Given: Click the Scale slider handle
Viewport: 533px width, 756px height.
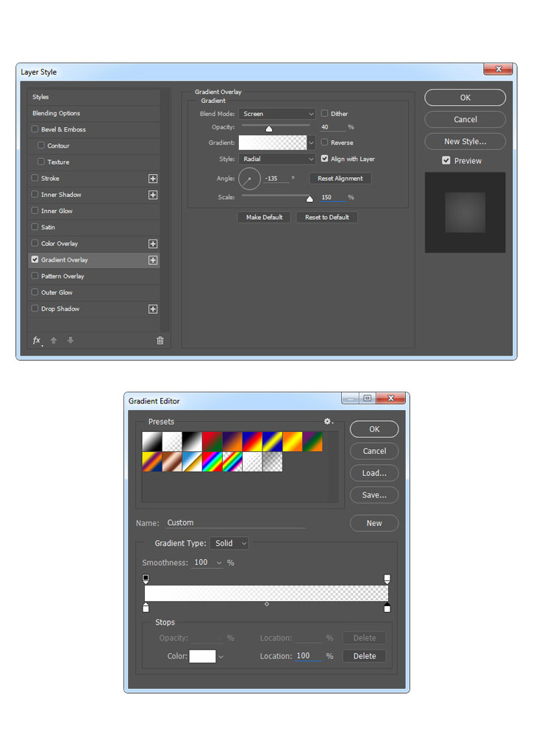Looking at the screenshot, I should [x=310, y=198].
